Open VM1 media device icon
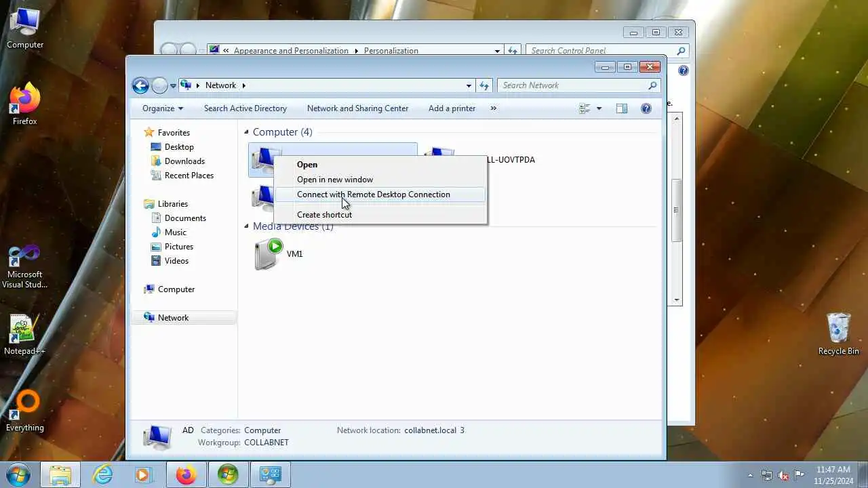868x488 pixels. point(269,254)
